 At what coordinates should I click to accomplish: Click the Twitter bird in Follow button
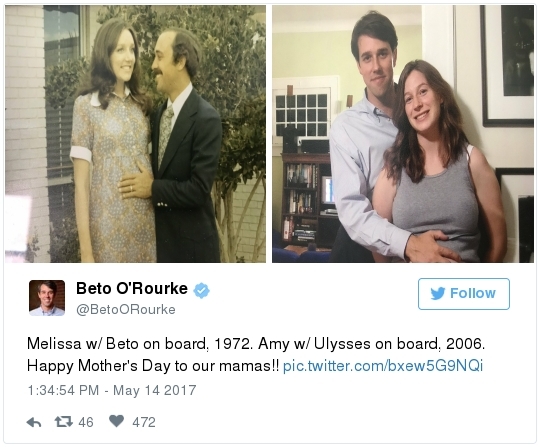click(438, 293)
